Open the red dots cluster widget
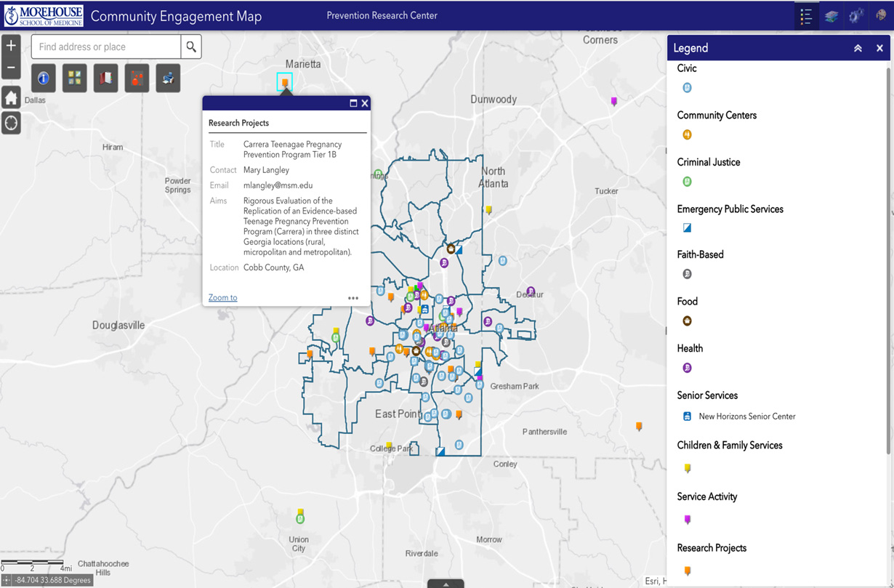 137,78
